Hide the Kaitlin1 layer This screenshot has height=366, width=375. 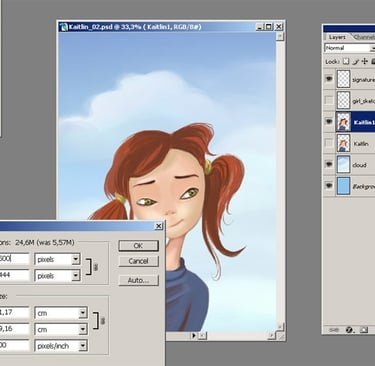329,122
